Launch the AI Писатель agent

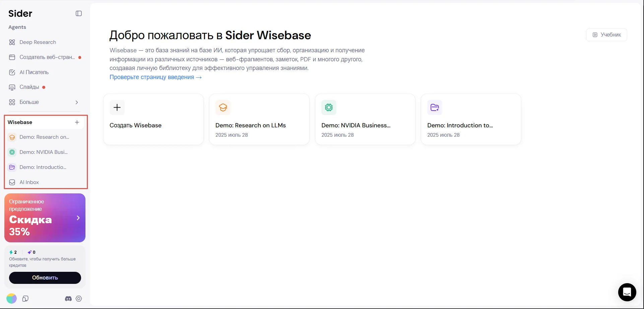click(45, 72)
